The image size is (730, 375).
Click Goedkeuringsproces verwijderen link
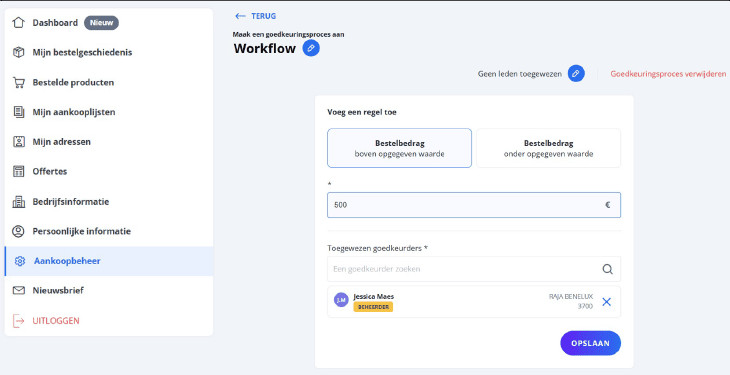click(x=668, y=74)
